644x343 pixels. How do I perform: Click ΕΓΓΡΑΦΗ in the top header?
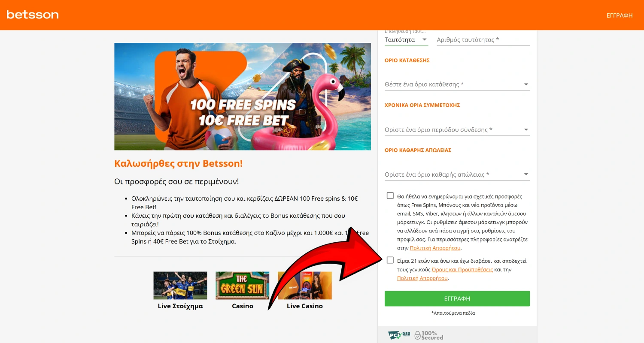point(620,15)
